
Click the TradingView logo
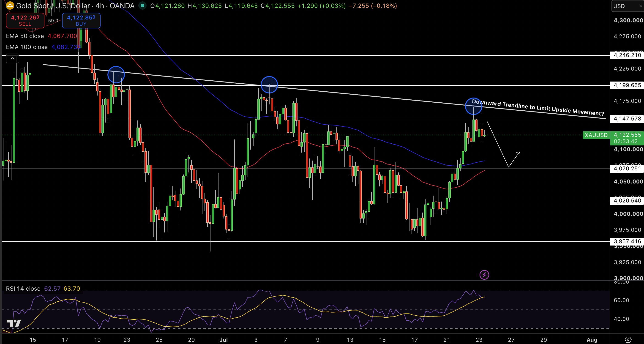pos(14,323)
